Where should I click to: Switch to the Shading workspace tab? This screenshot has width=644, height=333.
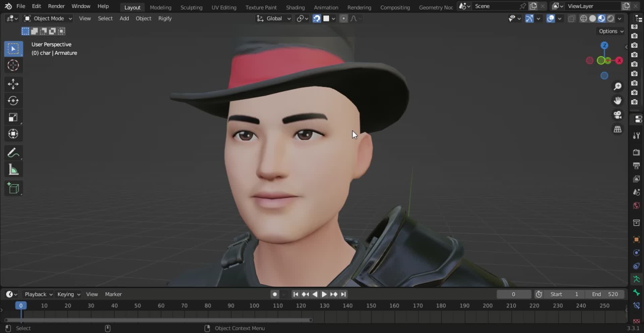tap(295, 7)
